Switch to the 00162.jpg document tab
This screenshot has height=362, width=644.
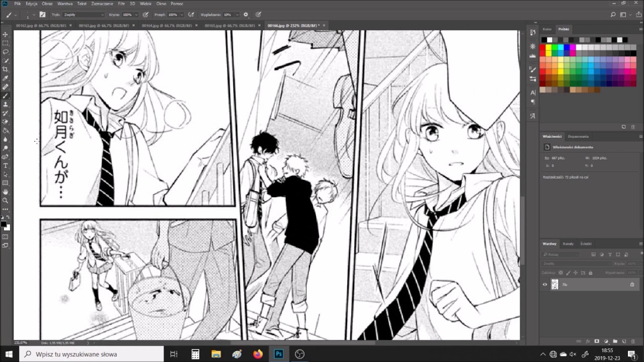point(40,25)
